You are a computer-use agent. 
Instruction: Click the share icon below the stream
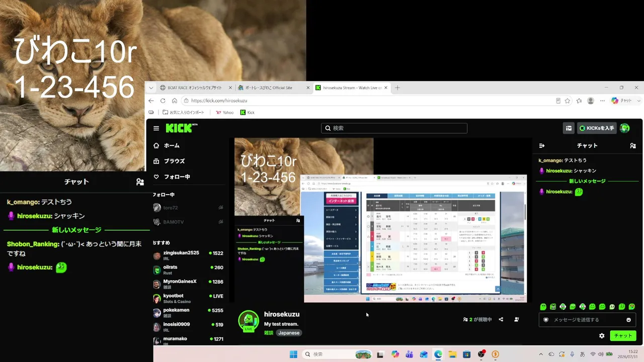[x=501, y=319]
